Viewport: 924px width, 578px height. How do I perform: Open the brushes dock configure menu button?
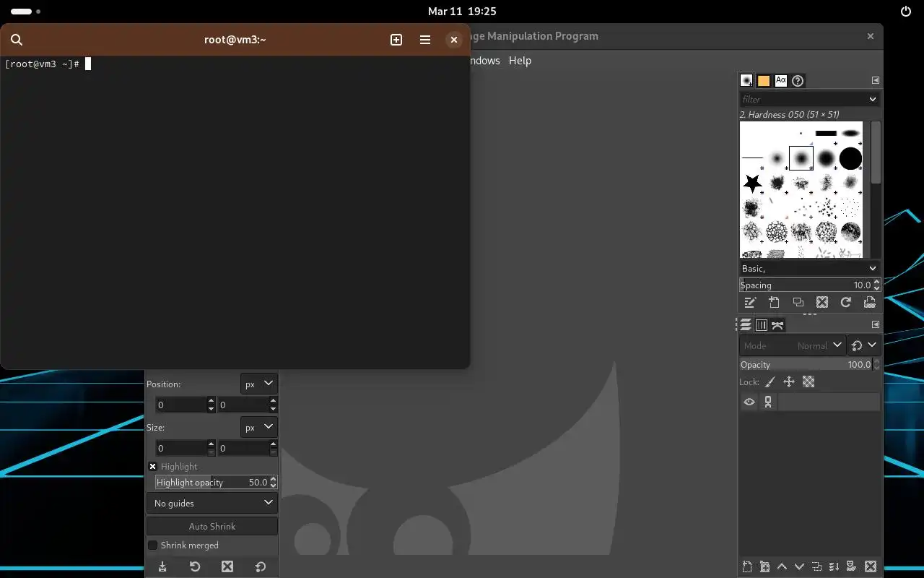point(875,80)
